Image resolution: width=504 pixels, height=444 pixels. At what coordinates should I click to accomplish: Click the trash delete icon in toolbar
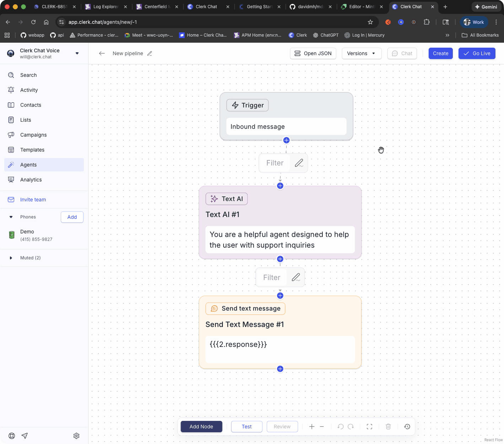(388, 427)
